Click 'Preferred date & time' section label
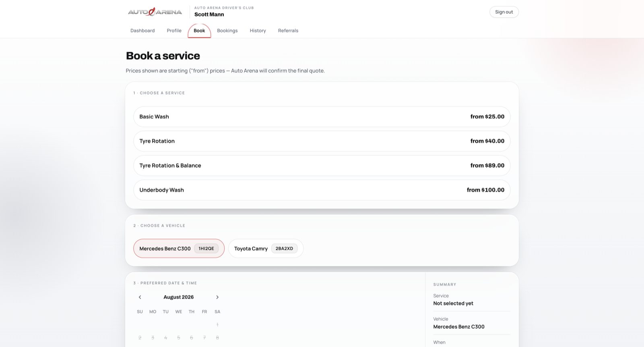 point(165,283)
